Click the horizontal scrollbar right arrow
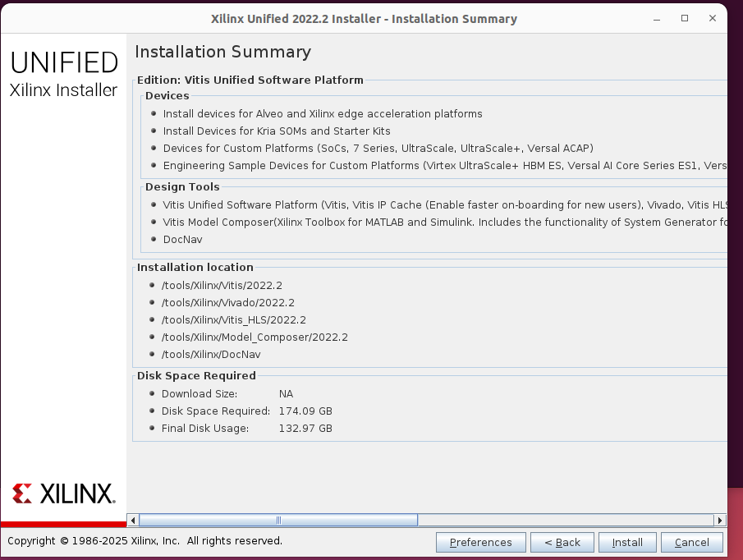Image resolution: width=743 pixels, height=560 pixels. 720,521
